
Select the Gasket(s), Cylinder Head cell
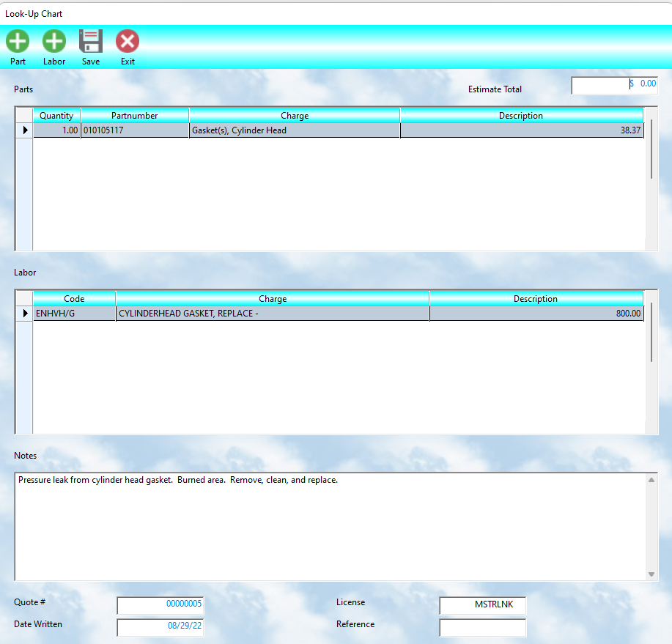pos(295,130)
